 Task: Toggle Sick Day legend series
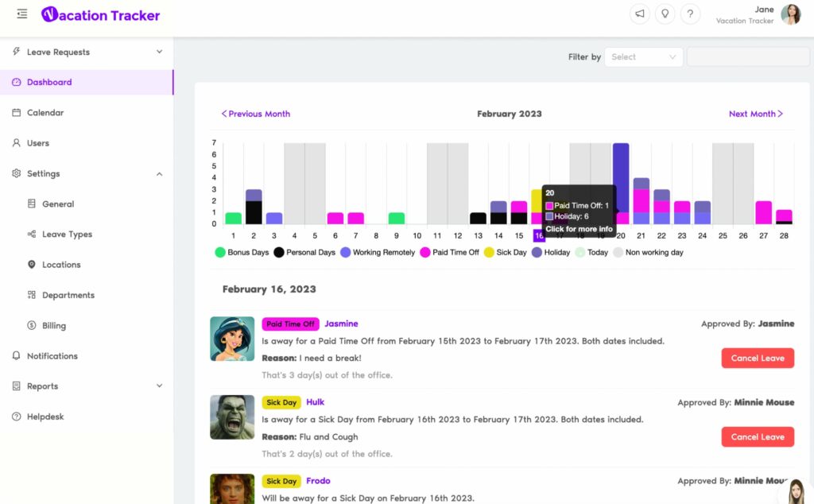click(x=506, y=252)
